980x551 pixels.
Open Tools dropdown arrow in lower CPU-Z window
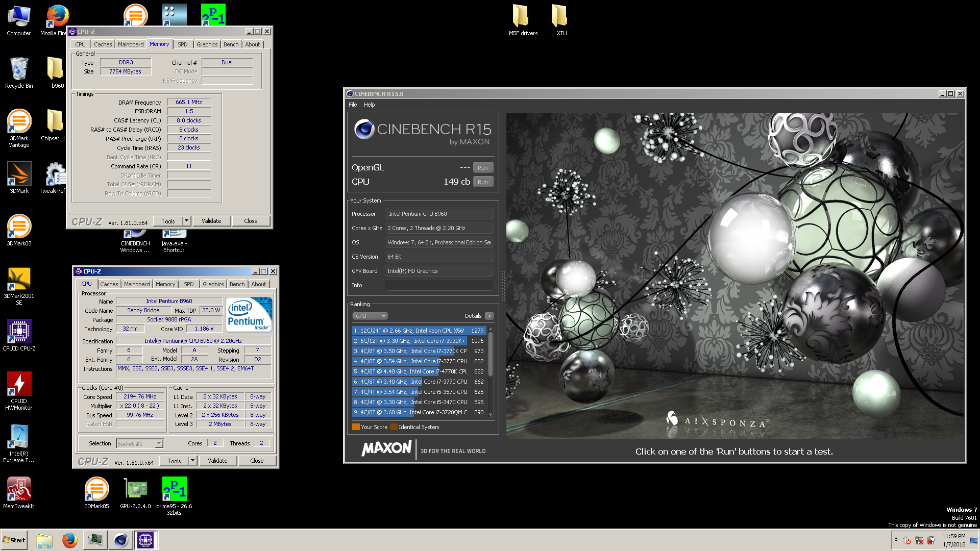192,461
